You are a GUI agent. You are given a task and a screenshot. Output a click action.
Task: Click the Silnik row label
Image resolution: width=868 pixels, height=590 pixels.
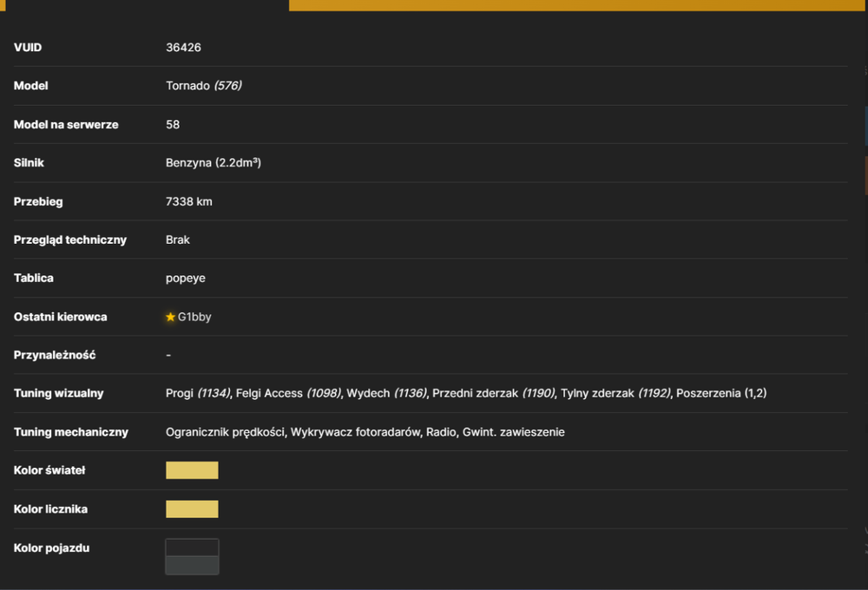click(29, 163)
